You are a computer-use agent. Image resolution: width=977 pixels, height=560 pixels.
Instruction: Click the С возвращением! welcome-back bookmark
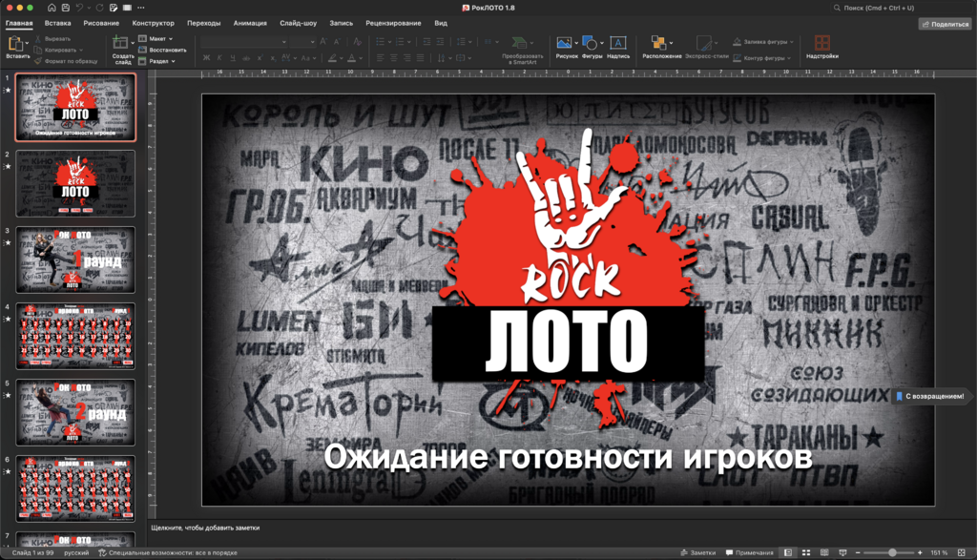929,396
